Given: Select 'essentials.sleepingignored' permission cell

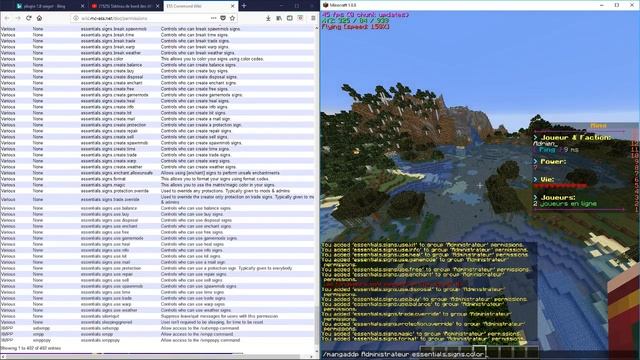Looking at the screenshot, I should coord(105,322).
